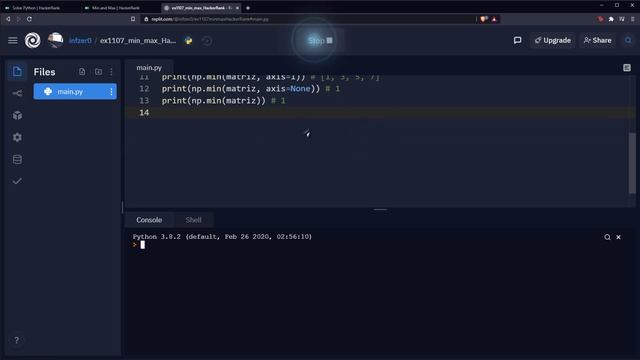This screenshot has height=360, width=640.
Task: Open the infzer0 user link
Action: (80, 40)
